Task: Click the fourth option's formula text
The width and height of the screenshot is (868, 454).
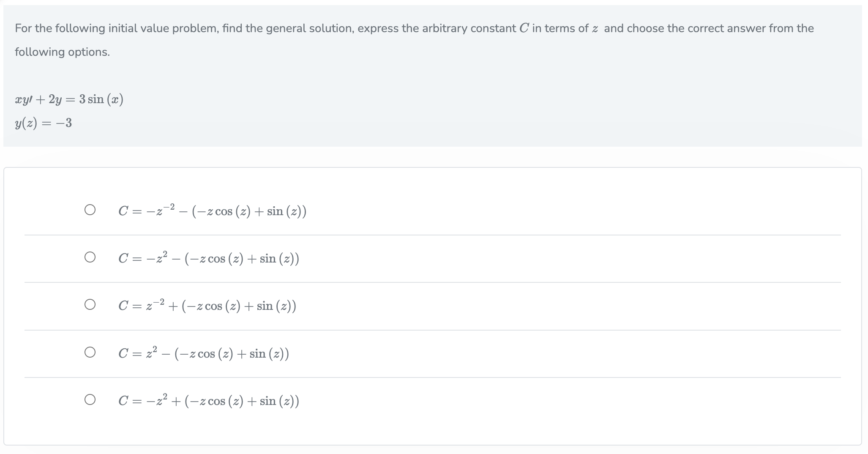Action: (x=204, y=353)
